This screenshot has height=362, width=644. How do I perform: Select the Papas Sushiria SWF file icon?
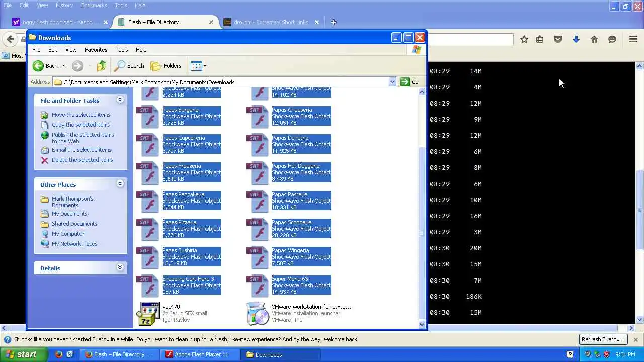coord(148,257)
